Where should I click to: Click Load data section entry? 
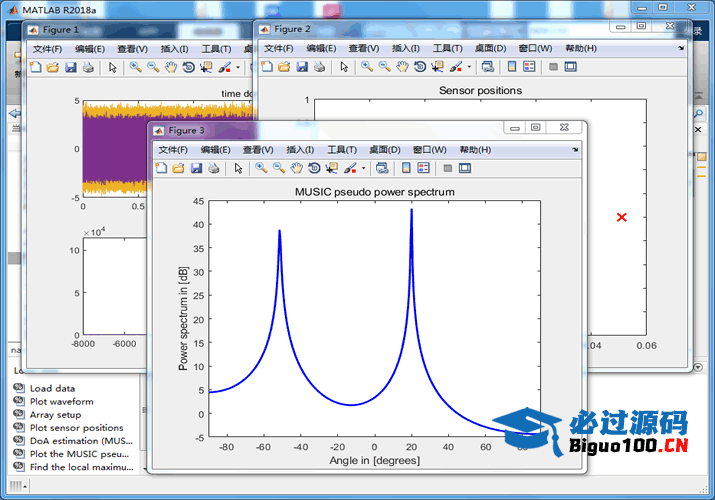pos(52,389)
